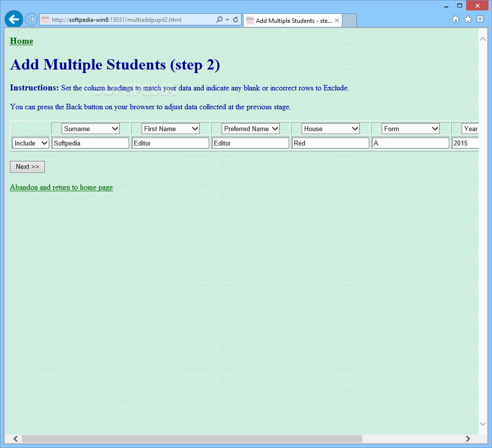This screenshot has height=448, width=492.
Task: Click the site favicon in address bar
Action: tap(45, 19)
